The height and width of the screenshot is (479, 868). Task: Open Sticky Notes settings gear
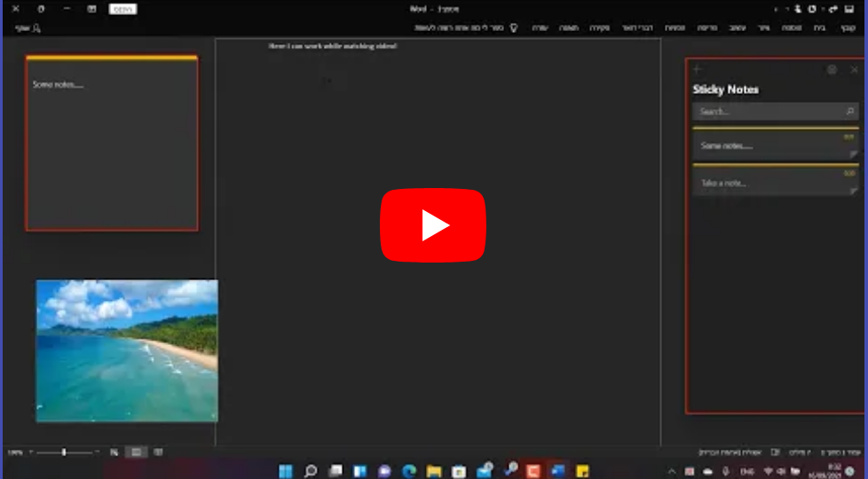click(832, 69)
